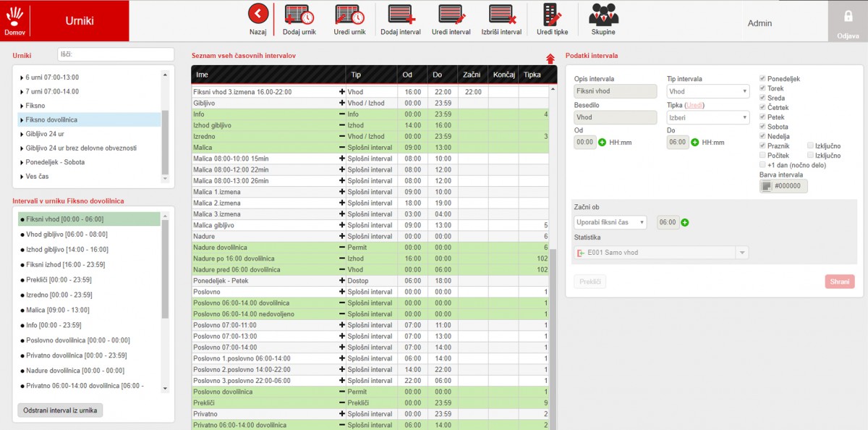Sort table by Do column header

442,75
